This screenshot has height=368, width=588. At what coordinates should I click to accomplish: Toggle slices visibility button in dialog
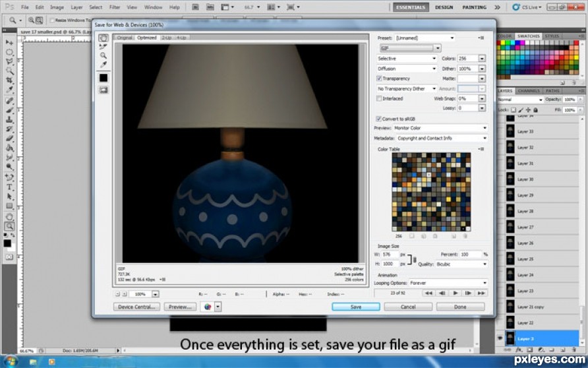tap(103, 90)
